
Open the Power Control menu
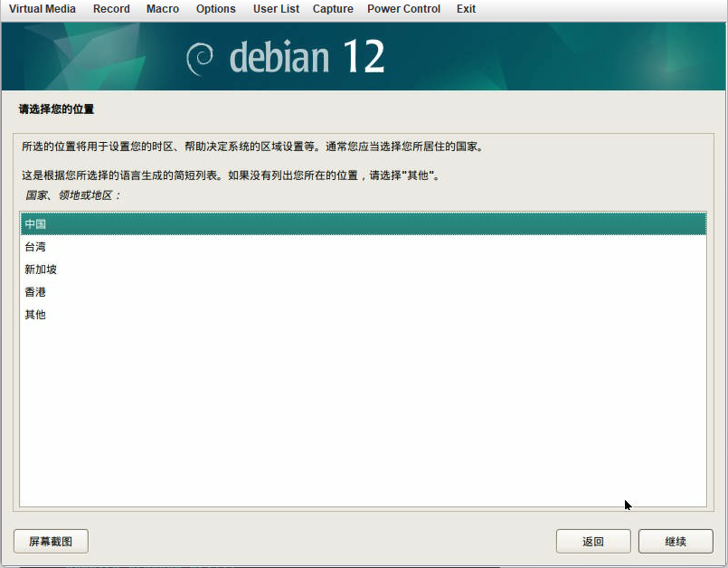[x=402, y=9]
